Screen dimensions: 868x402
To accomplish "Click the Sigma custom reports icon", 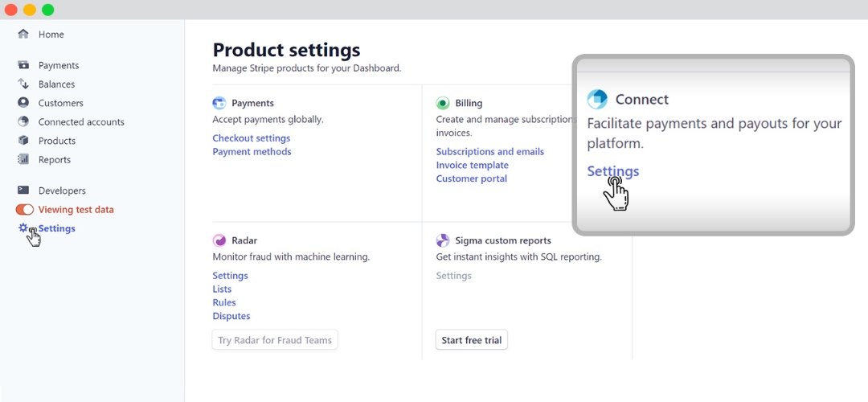I will click(443, 240).
